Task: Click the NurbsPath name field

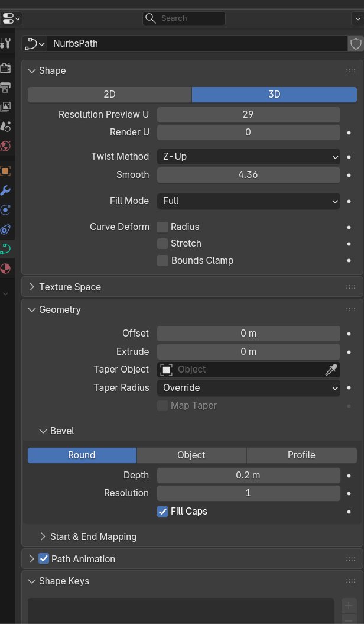Action: (x=197, y=43)
